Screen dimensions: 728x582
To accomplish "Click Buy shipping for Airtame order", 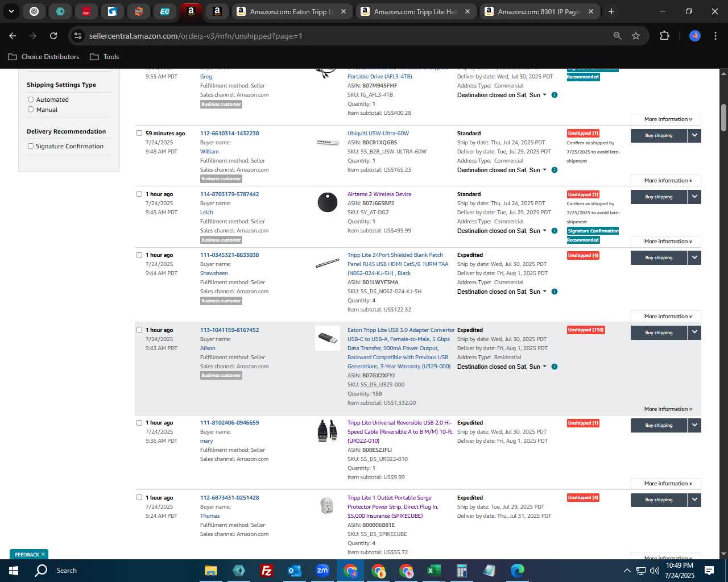I will tap(659, 197).
